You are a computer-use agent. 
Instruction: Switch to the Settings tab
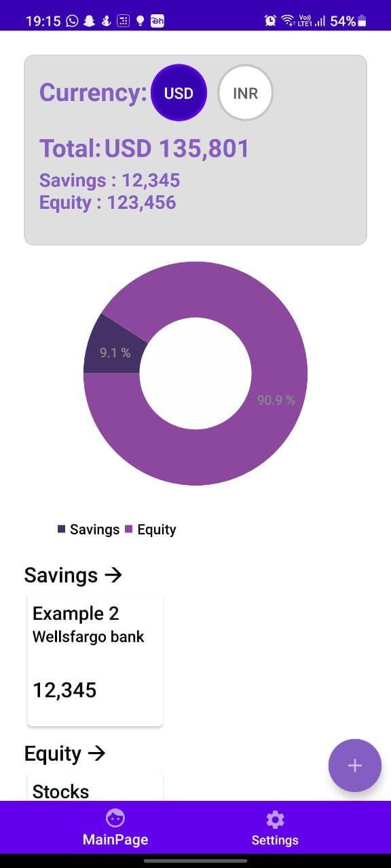275,827
